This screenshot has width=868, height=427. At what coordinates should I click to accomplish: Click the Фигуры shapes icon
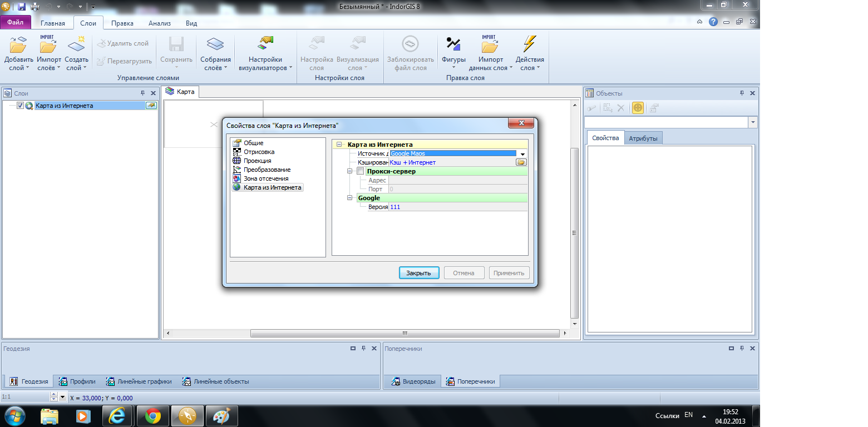[453, 44]
